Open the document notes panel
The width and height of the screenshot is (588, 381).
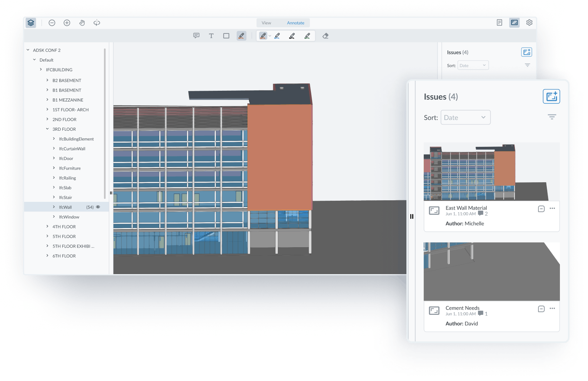(499, 23)
